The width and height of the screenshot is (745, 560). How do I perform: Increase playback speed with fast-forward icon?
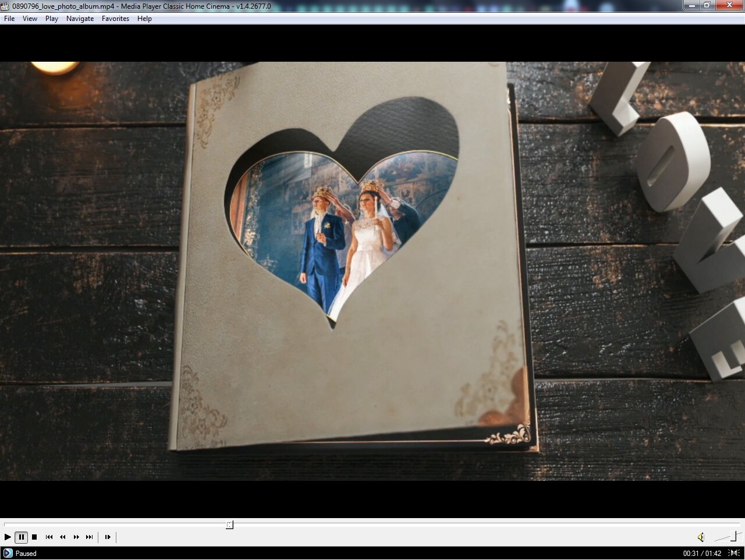click(76, 537)
